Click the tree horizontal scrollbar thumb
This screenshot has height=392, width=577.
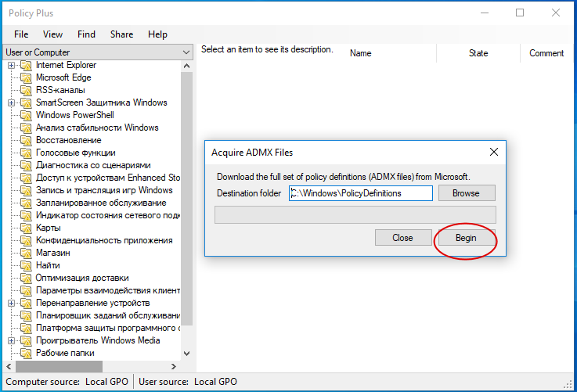60,367
